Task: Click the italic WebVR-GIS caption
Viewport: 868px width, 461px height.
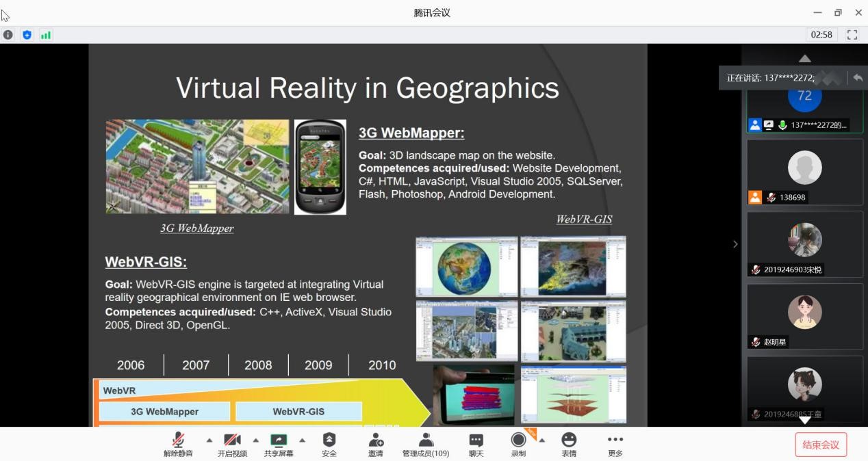Action: pos(584,220)
